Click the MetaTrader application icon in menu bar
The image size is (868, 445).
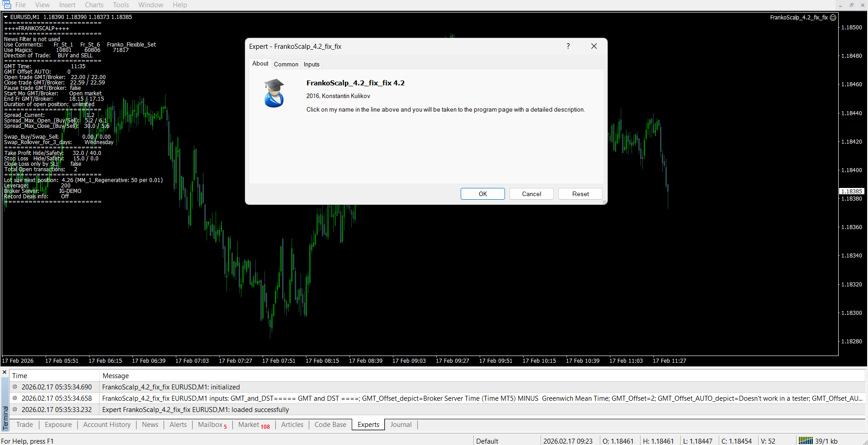[6, 5]
